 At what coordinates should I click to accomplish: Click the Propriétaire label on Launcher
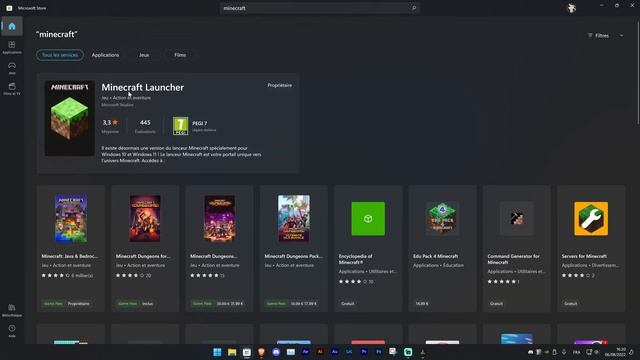[x=280, y=85]
